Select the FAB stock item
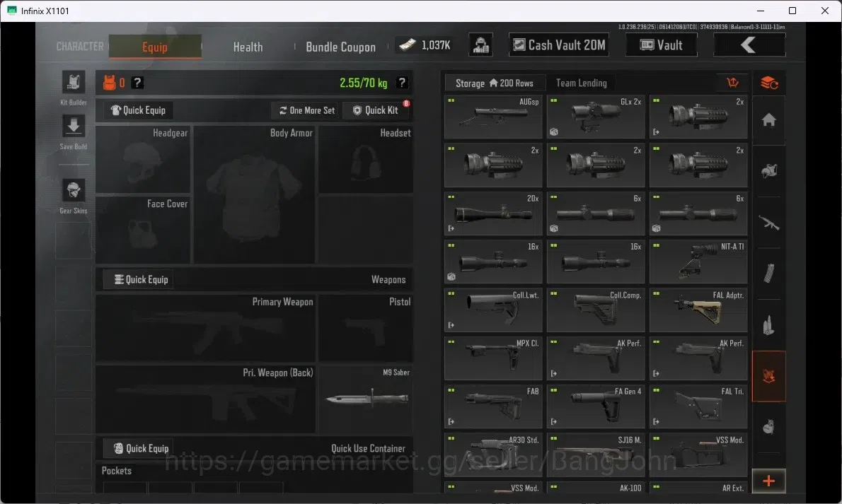Image resolution: width=842 pixels, height=504 pixels. point(493,407)
